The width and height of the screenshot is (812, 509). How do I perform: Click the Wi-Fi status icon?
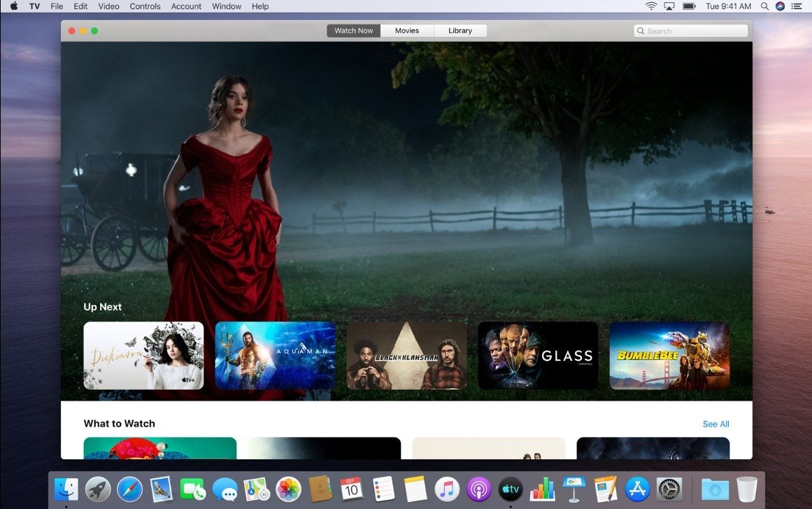click(x=651, y=6)
